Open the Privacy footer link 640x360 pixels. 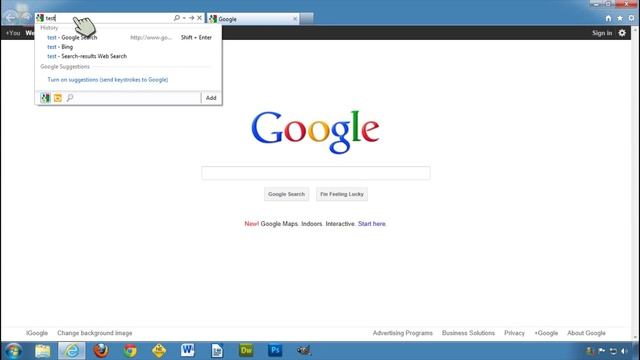tap(514, 333)
